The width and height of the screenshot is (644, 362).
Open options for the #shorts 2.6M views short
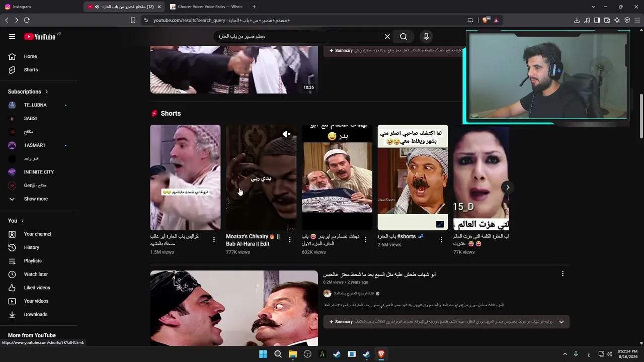point(441,240)
